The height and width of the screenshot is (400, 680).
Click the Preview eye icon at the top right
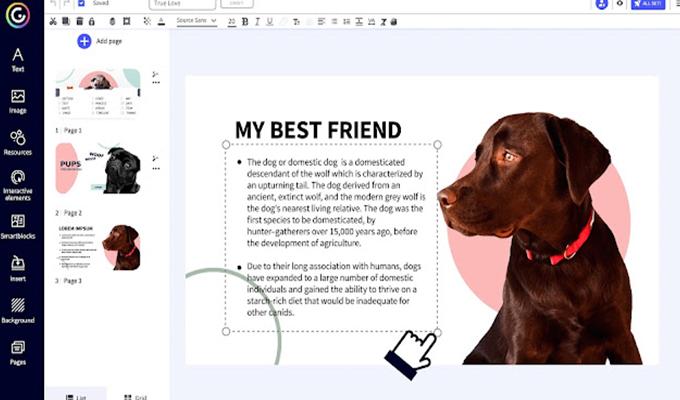pos(619,3)
